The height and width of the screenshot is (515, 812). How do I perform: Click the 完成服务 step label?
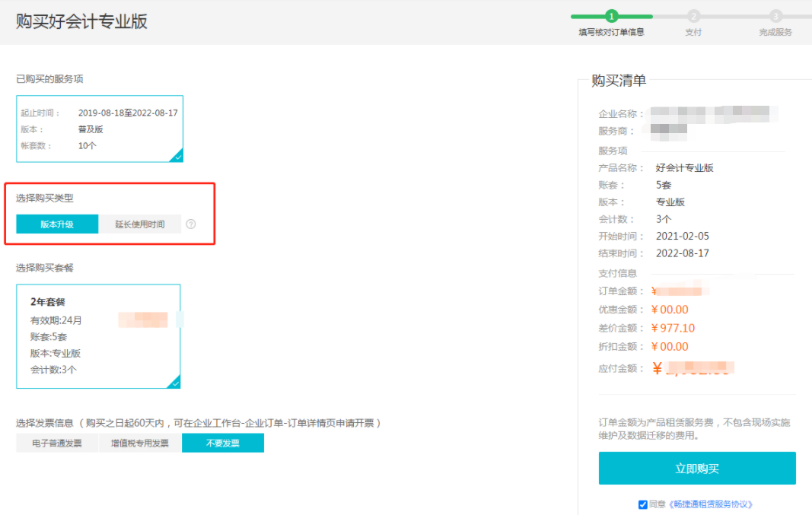[x=775, y=33]
